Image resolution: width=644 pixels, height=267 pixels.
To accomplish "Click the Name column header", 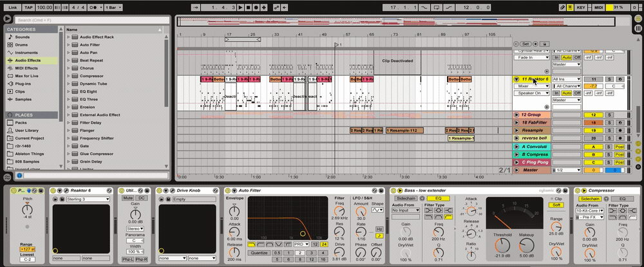I will click(115, 30).
